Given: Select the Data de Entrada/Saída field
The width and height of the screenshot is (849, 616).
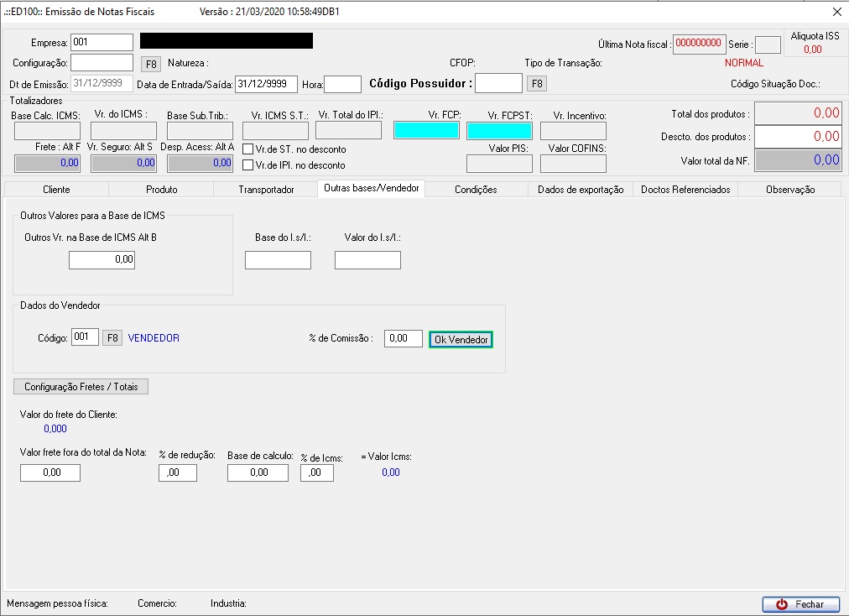Looking at the screenshot, I should (266, 84).
